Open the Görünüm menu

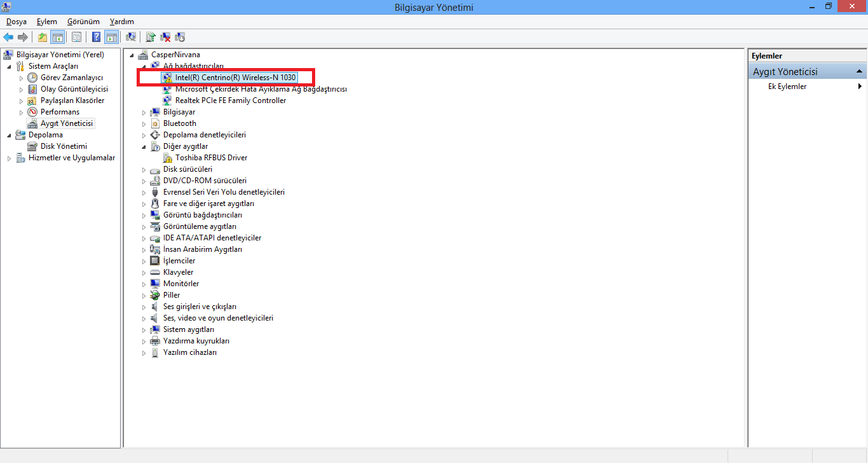pos(83,22)
